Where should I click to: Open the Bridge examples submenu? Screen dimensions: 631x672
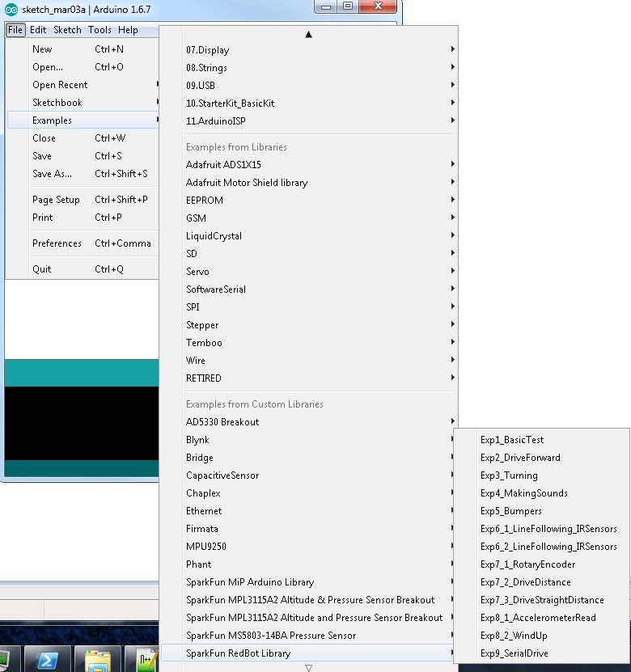pyautogui.click(x=307, y=457)
